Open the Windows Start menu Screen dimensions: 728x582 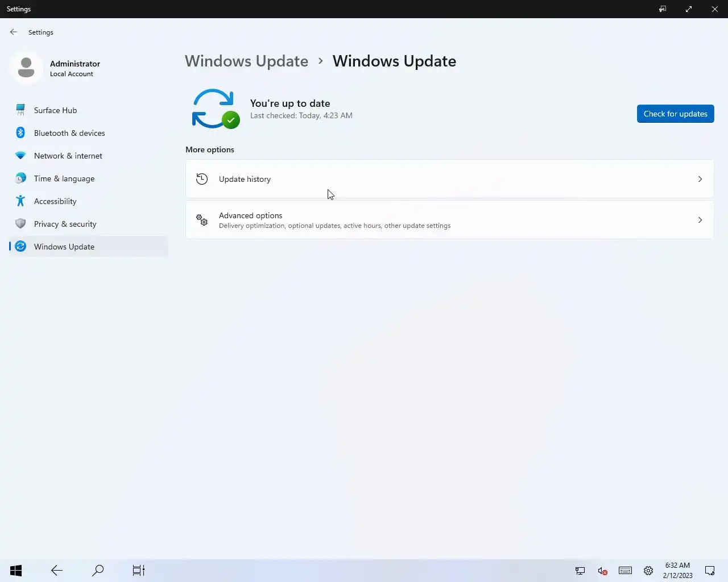tap(16, 570)
